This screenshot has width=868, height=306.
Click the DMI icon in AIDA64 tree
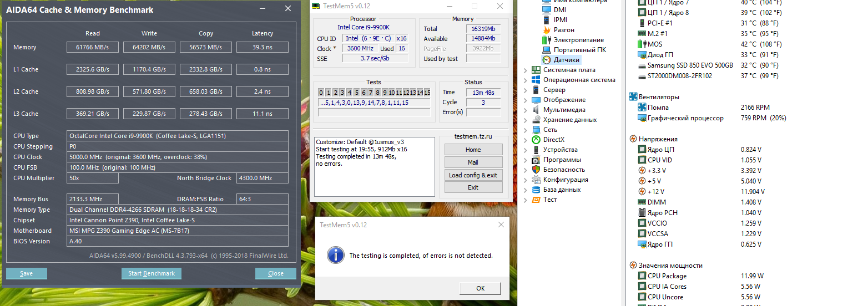pos(546,9)
